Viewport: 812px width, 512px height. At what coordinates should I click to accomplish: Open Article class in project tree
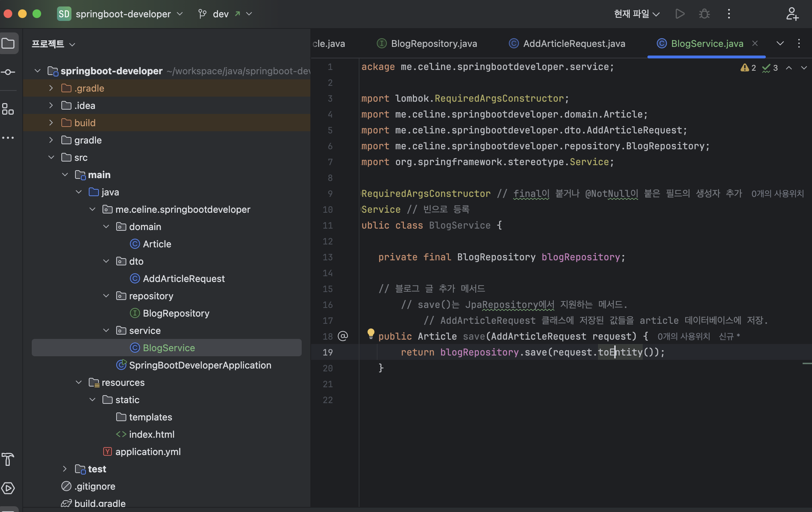tap(150, 244)
